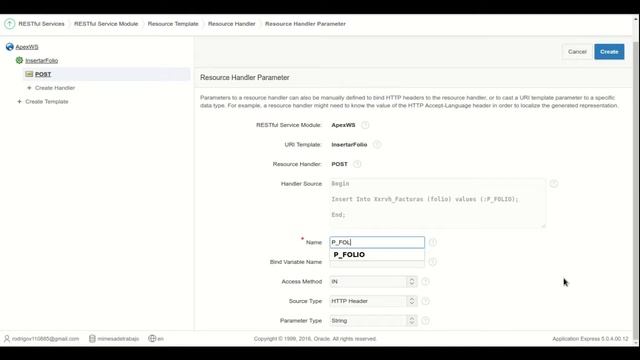Click inside the Handler Source text area
The image size is (640, 360).
pos(438,203)
